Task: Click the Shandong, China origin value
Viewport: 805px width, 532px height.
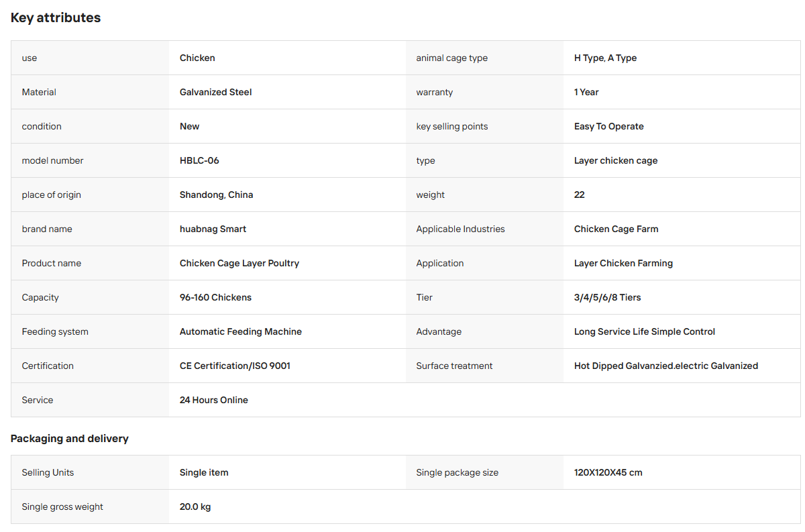Action: click(x=216, y=195)
